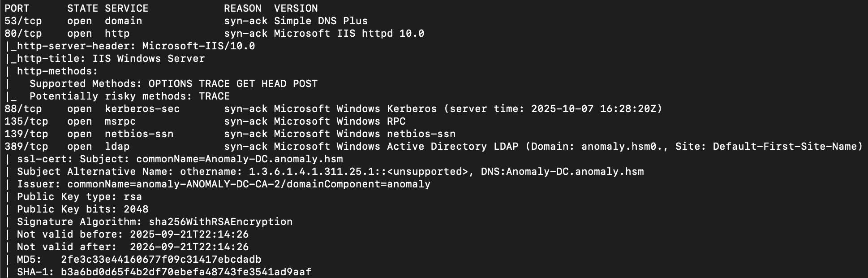868x278 pixels.
Task: Click the Supported Methods line
Action: pos(173,84)
